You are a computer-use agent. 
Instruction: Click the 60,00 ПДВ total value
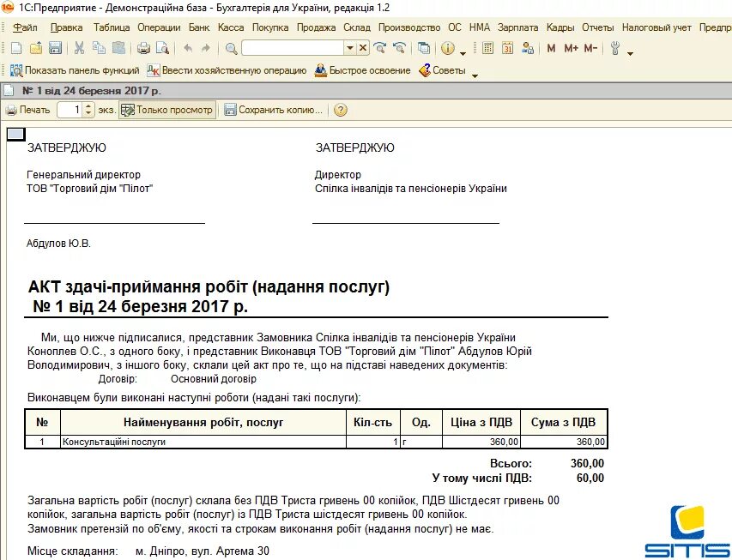590,478
